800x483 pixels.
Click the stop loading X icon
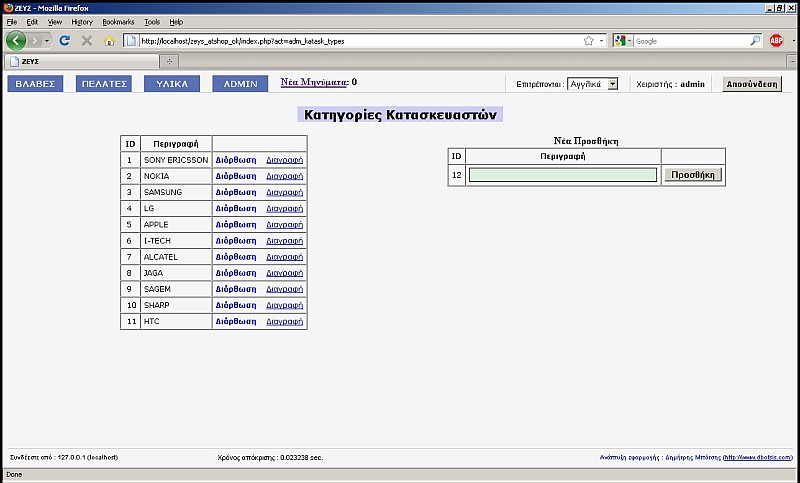tap(87, 40)
